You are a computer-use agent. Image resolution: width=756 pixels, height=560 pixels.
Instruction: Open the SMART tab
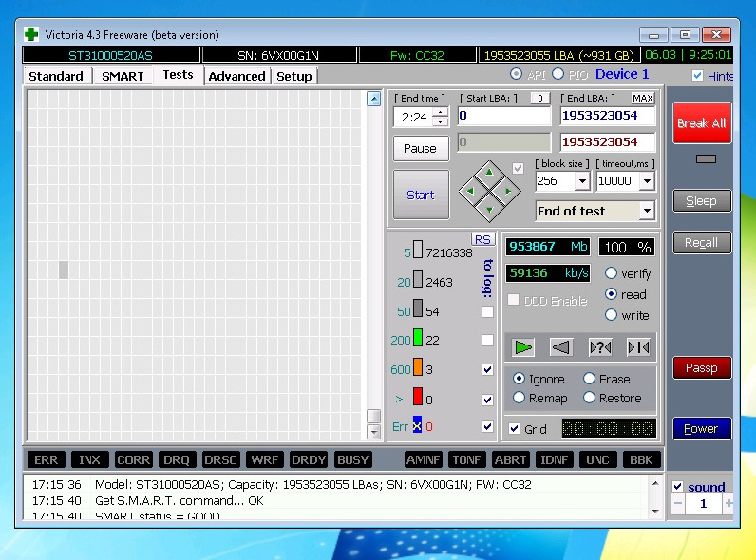click(x=123, y=76)
